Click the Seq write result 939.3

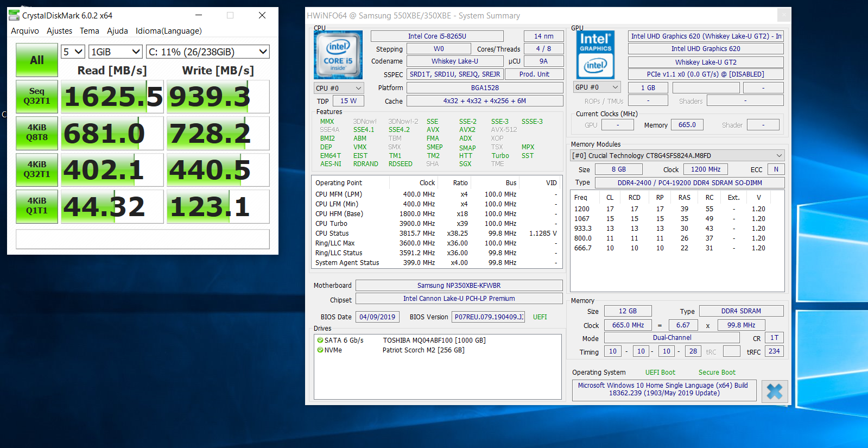[x=218, y=97]
